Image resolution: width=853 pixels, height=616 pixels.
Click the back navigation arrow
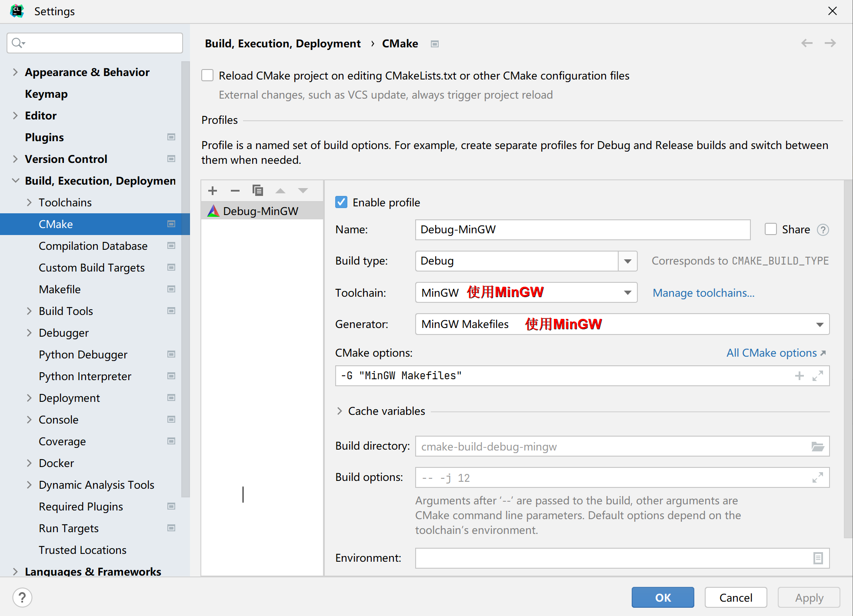point(807,43)
